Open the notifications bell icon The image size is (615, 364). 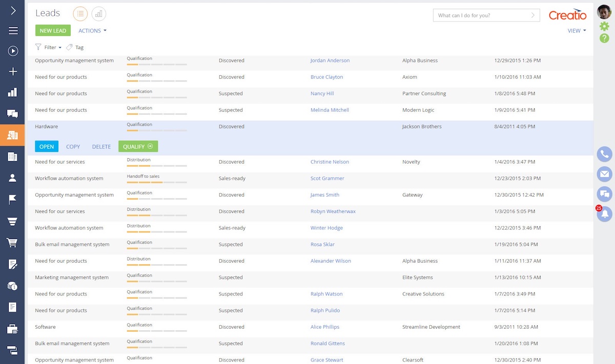click(x=605, y=214)
